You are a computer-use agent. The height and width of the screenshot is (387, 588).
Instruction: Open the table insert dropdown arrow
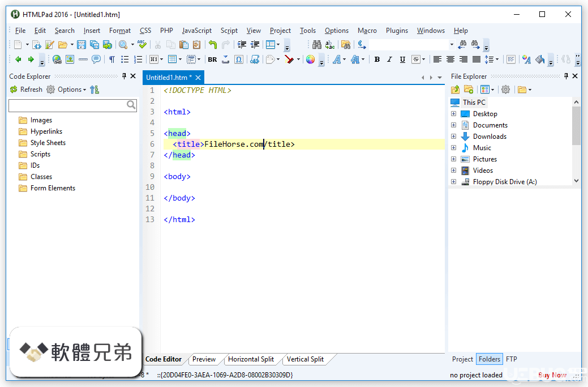click(181, 59)
